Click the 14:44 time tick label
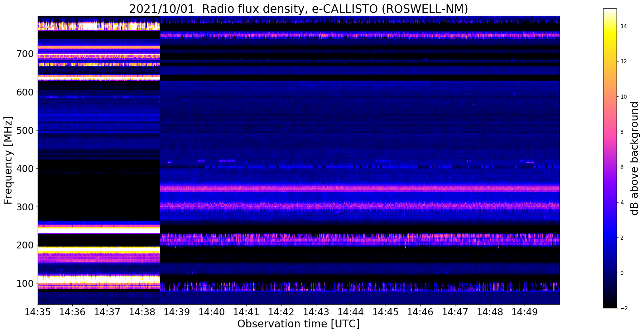The width and height of the screenshot is (644, 333). click(351, 312)
